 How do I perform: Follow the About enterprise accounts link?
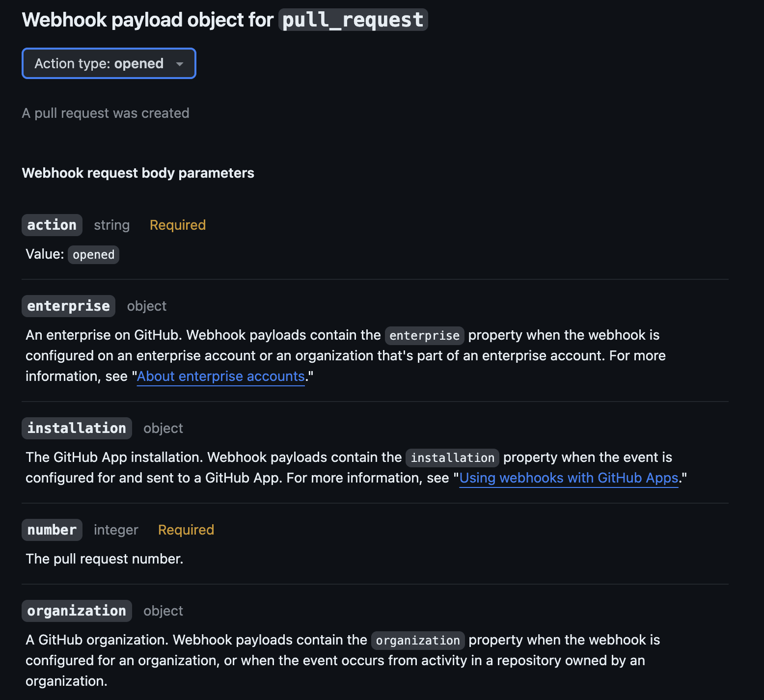220,377
